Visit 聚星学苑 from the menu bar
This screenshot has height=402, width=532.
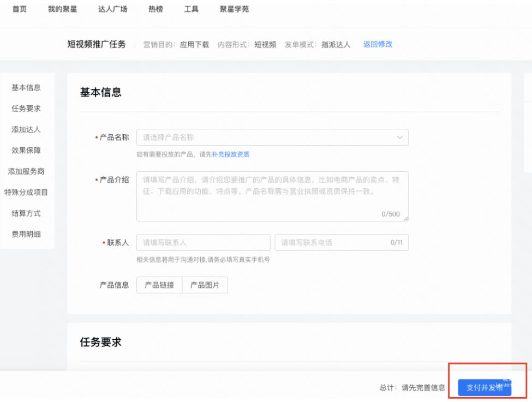234,9
